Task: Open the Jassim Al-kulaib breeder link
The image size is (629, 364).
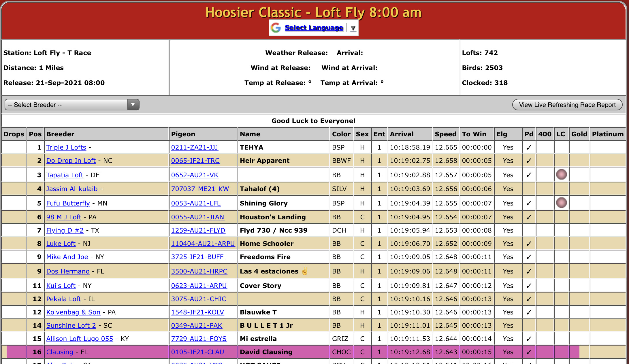Action: (72, 189)
